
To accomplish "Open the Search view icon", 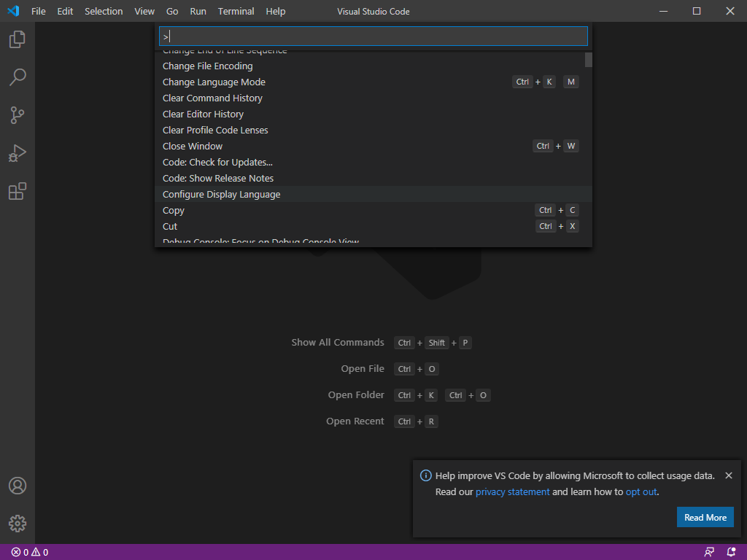I will pos(18,77).
